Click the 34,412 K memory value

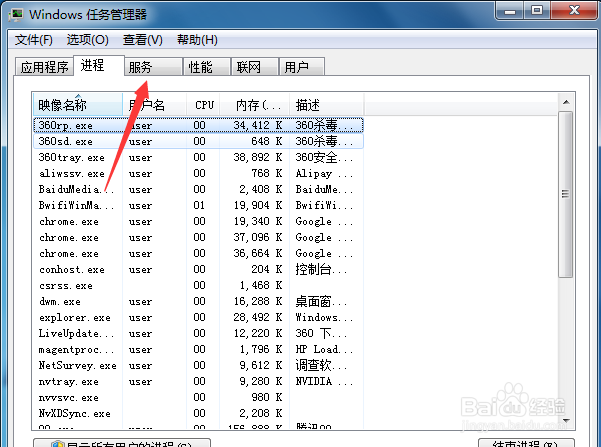pyautogui.click(x=258, y=125)
